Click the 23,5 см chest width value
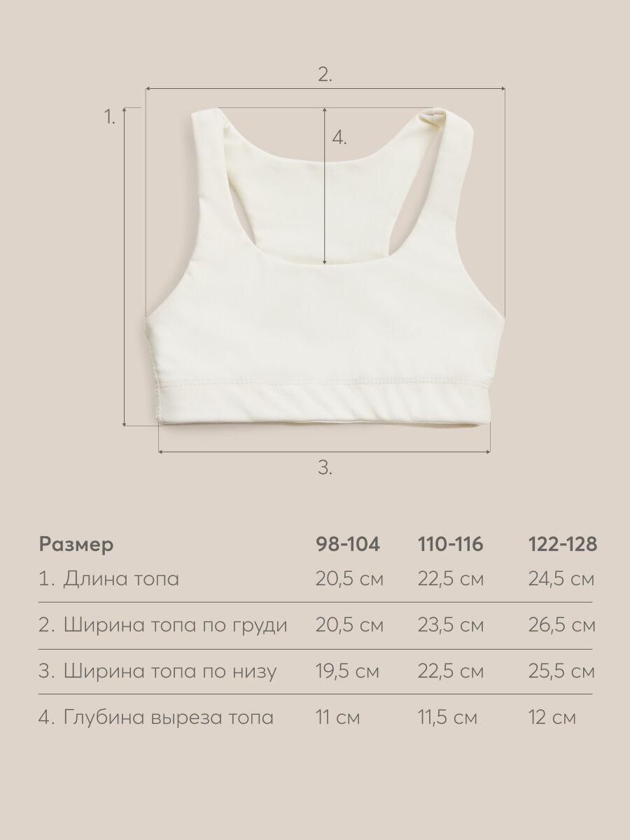The width and height of the screenshot is (630, 840). 451,625
